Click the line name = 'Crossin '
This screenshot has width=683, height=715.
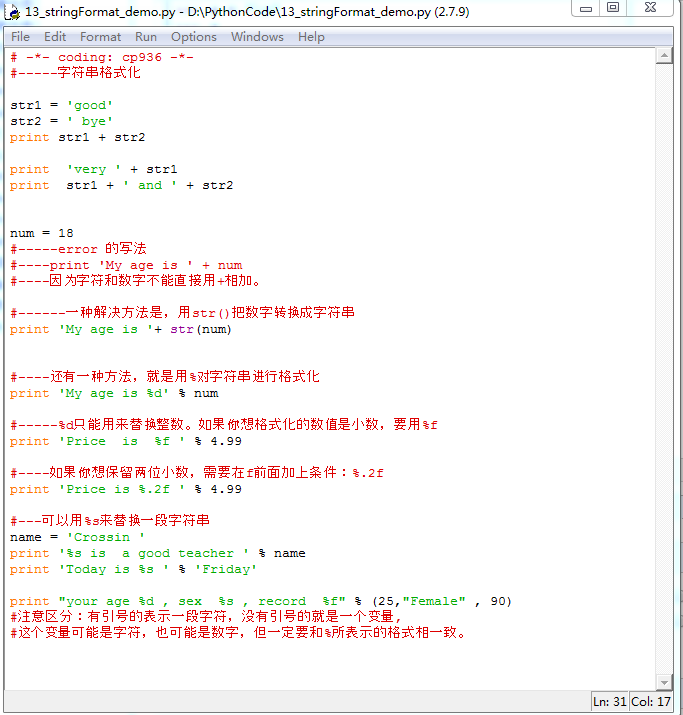pyautogui.click(x=78, y=537)
